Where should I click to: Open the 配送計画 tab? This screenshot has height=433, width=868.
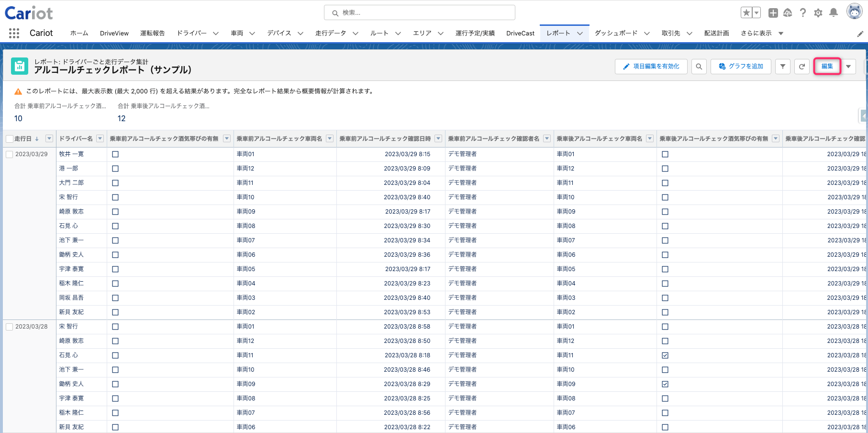[717, 33]
